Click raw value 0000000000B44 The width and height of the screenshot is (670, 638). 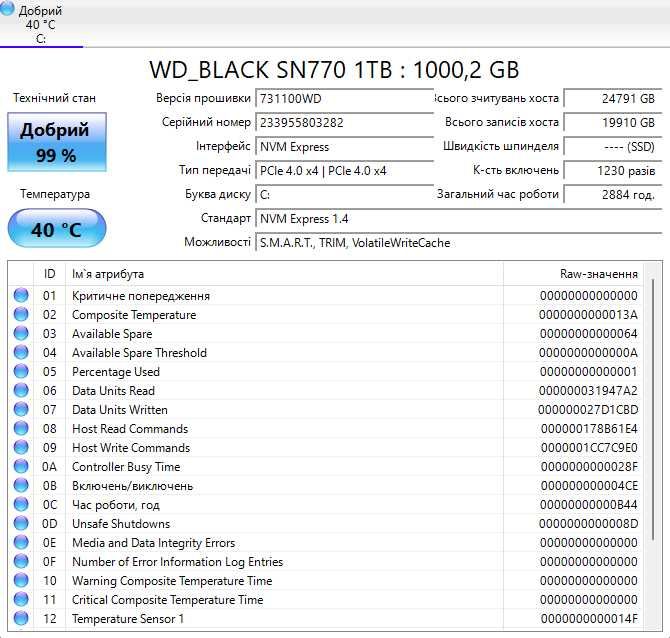click(588, 505)
